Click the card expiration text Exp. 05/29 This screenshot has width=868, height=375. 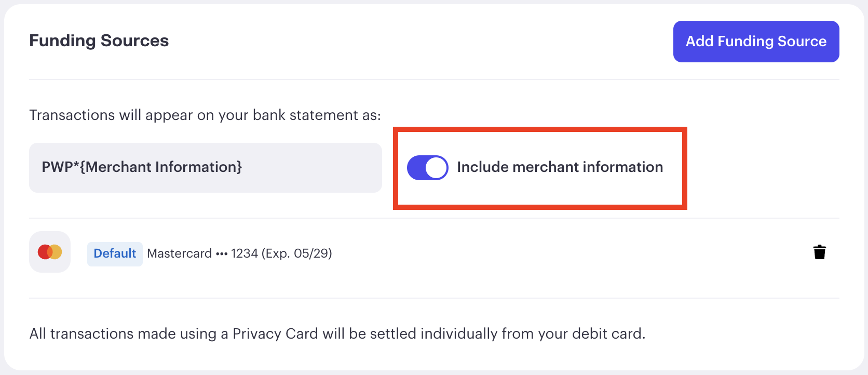297,253
